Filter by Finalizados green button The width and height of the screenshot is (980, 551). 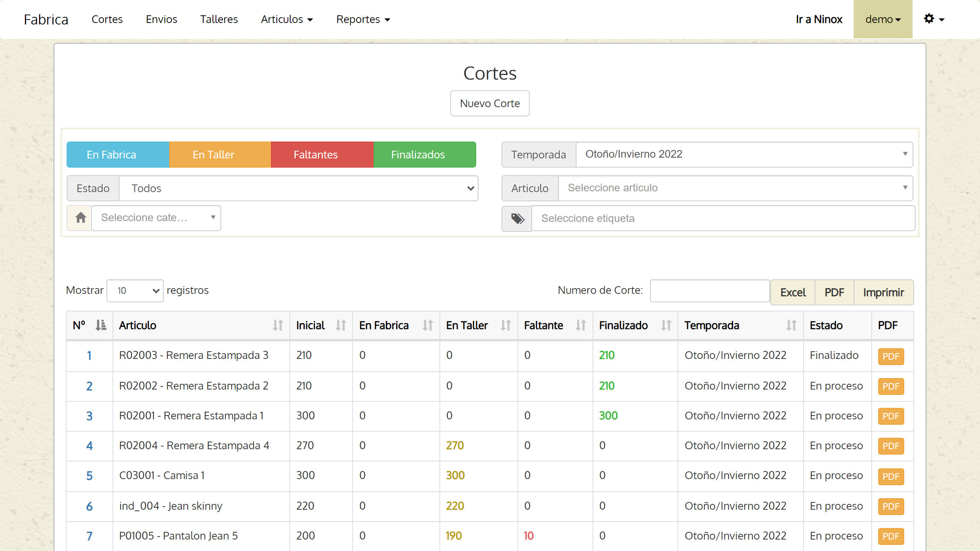tap(425, 155)
